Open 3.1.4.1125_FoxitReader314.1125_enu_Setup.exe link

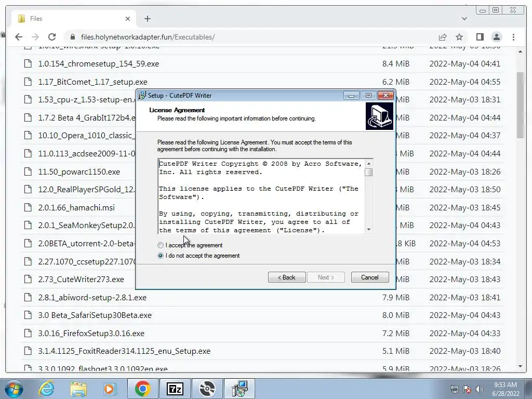tap(124, 351)
